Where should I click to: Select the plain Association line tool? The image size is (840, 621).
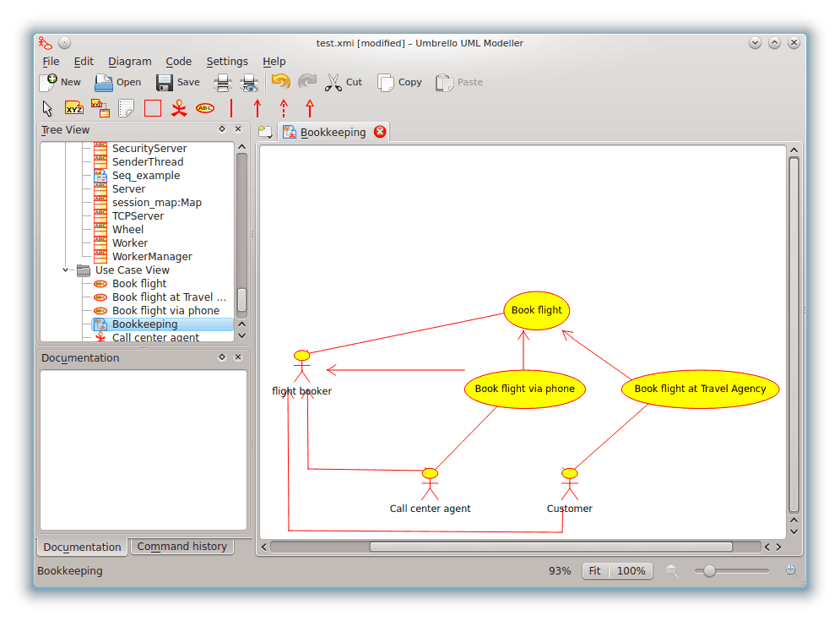(231, 108)
